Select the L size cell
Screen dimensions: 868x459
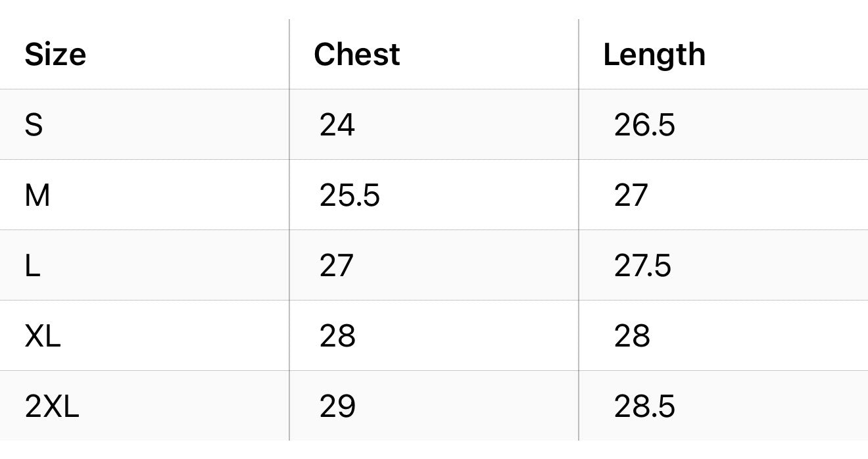click(x=33, y=266)
